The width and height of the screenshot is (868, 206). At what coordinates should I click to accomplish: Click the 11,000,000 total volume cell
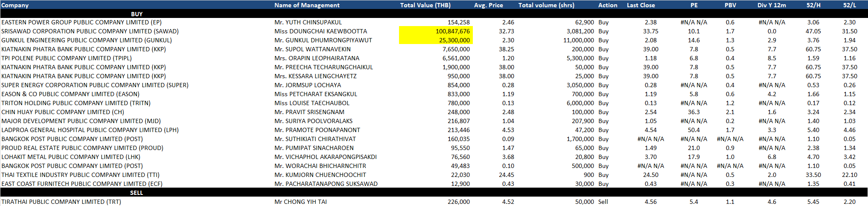pos(578,40)
